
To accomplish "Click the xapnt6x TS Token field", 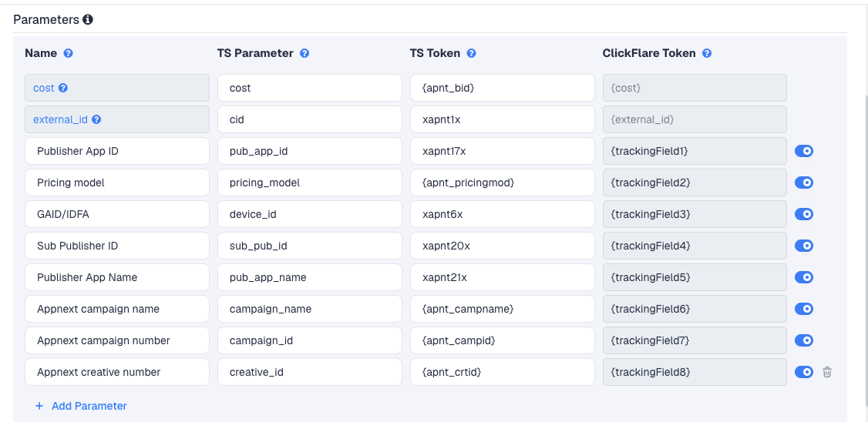I will [x=502, y=214].
